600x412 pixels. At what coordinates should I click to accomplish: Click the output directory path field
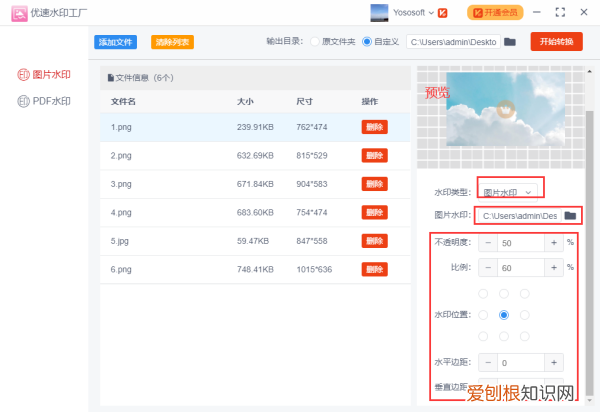point(453,42)
